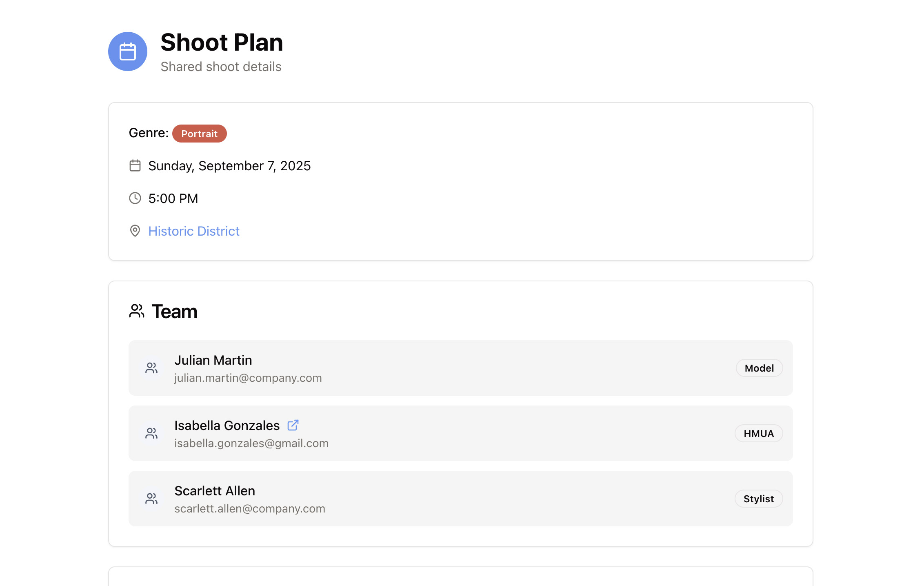
Task: Select the Scarlett Allen name
Action: tap(215, 491)
